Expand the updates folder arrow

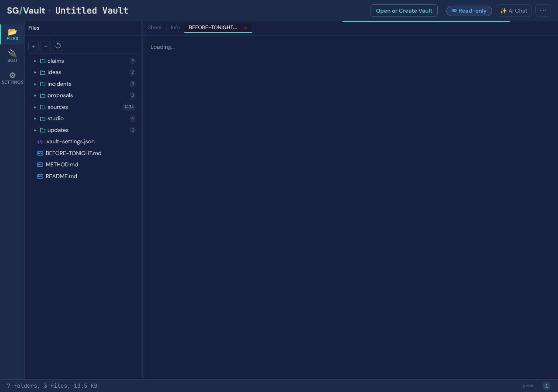(x=35, y=130)
